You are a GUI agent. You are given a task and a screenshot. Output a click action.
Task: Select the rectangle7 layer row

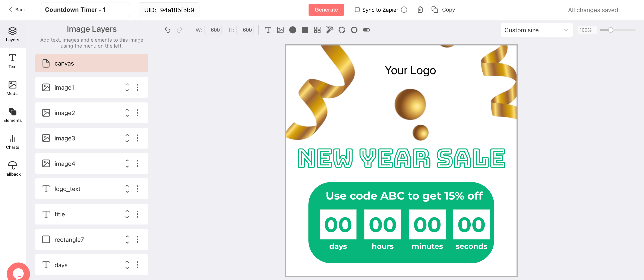point(92,239)
